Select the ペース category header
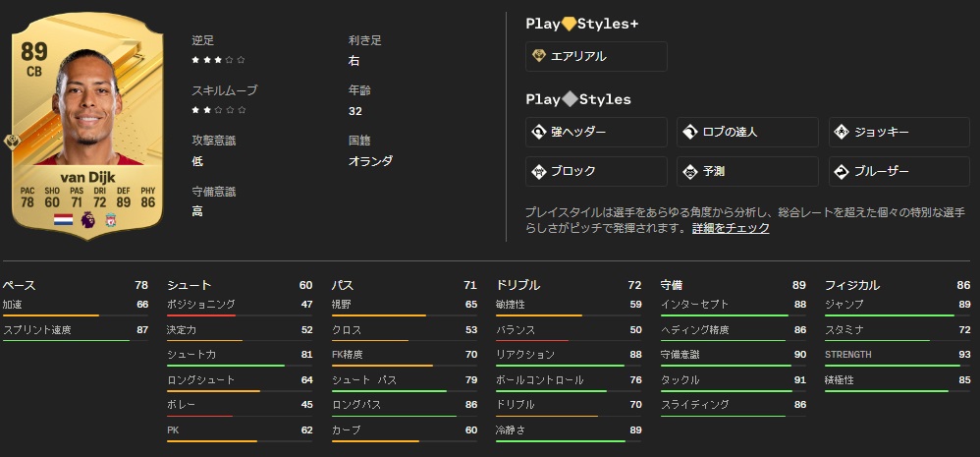This screenshot has width=980, height=457. 20,285
